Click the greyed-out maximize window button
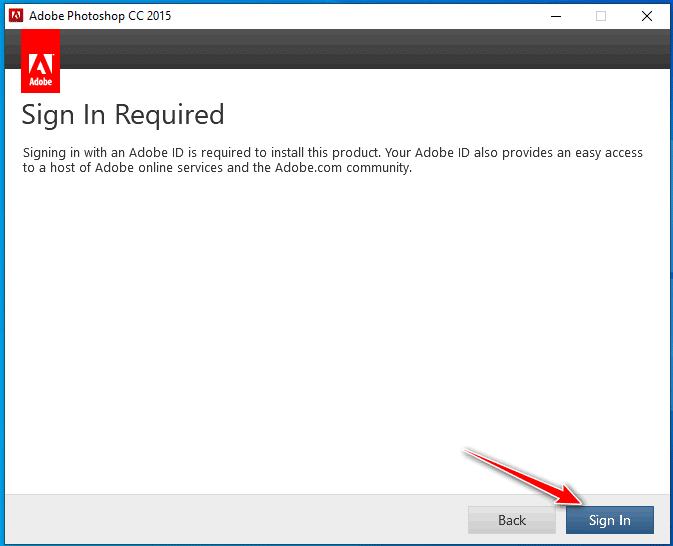This screenshot has width=673, height=546. coord(601,16)
